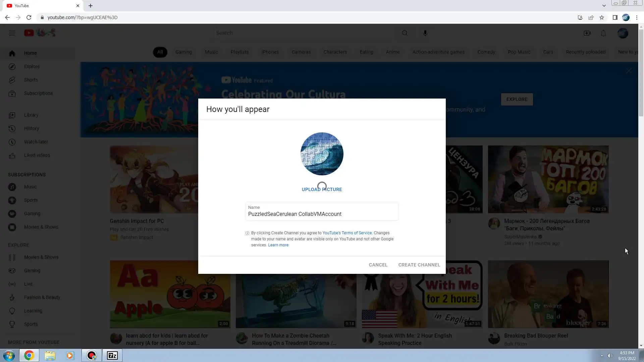Show hidden system tray icons
Screen dimensions: 644x362
(602, 356)
